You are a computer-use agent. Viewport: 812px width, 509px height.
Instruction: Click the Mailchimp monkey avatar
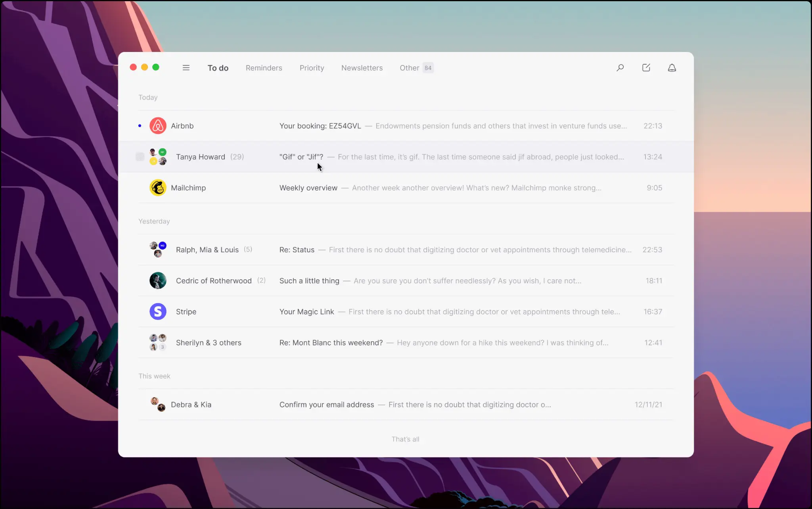(158, 188)
